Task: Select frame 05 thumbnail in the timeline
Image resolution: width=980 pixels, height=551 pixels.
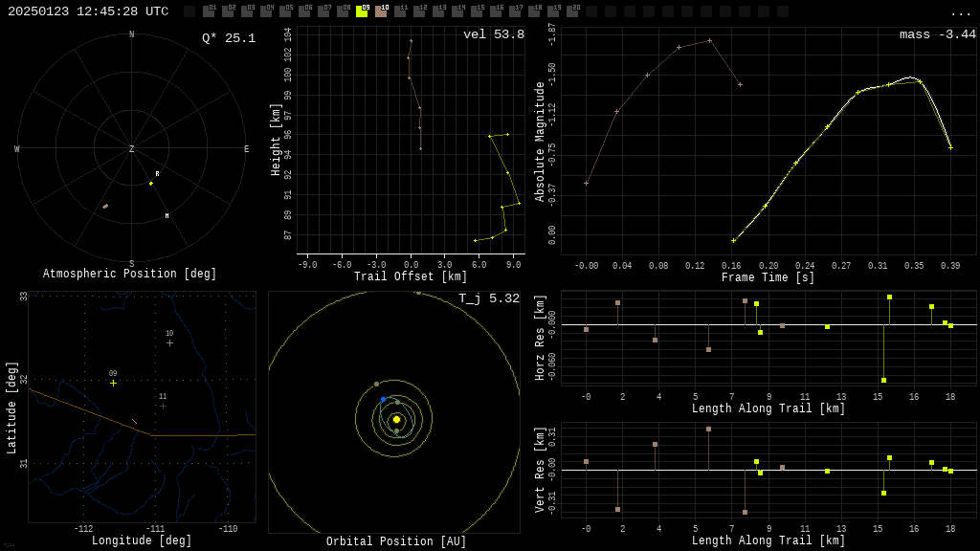Action: coord(284,13)
